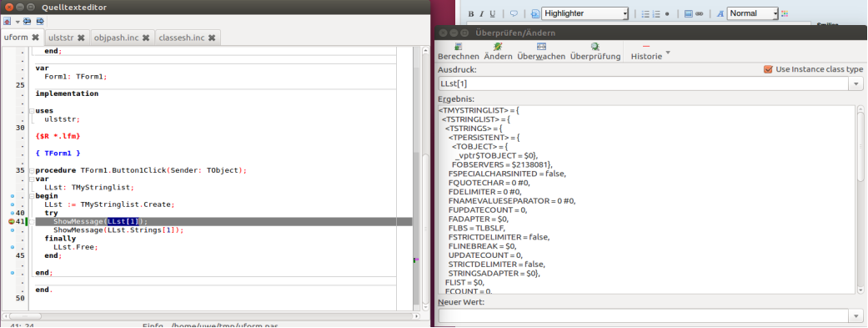868x328 pixels.
Task: Click gutter dot beside the 'begin' line
Action: (x=12, y=196)
